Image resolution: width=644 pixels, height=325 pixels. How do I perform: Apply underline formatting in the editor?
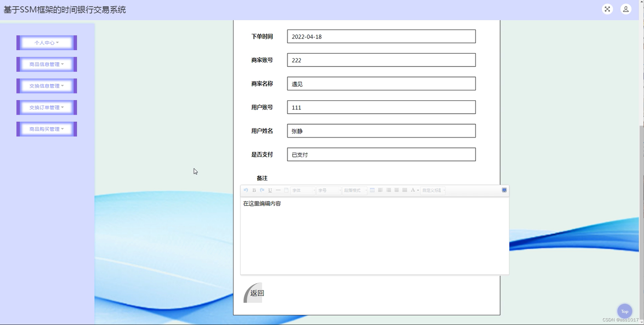click(x=270, y=190)
